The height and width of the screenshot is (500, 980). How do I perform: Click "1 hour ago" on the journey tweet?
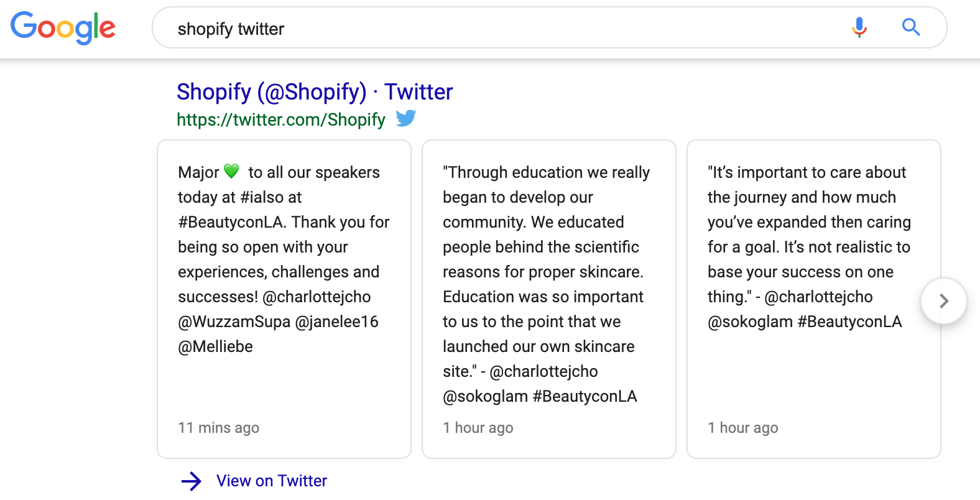tap(742, 428)
